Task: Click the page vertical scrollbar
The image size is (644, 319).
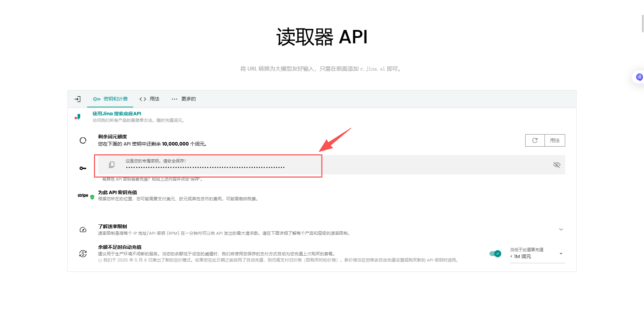Action: click(642, 23)
